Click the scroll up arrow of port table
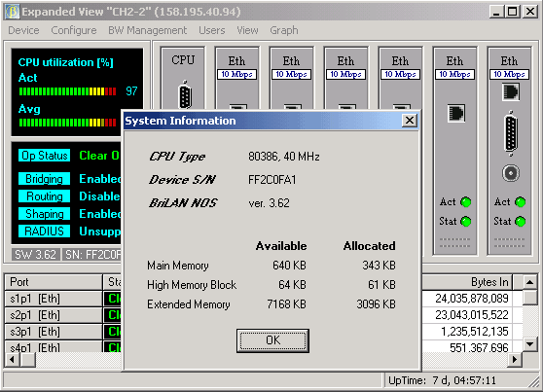Viewport: 543px width, 392px height. click(x=529, y=282)
